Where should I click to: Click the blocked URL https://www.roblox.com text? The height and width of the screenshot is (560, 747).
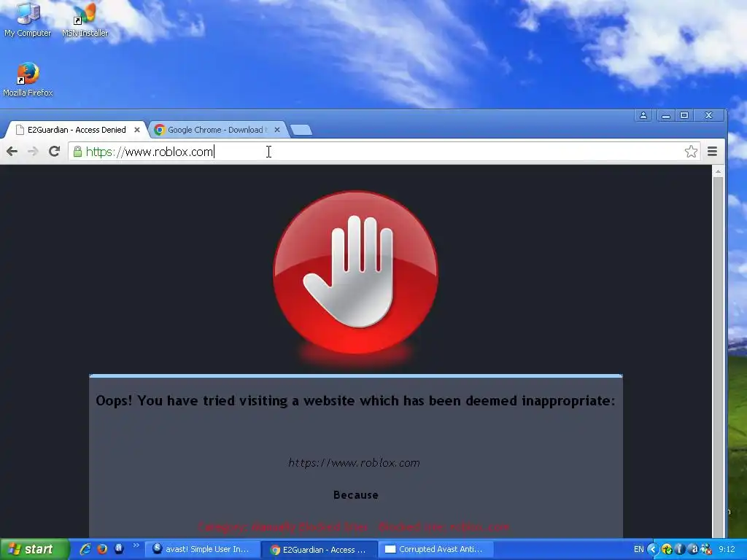point(354,463)
